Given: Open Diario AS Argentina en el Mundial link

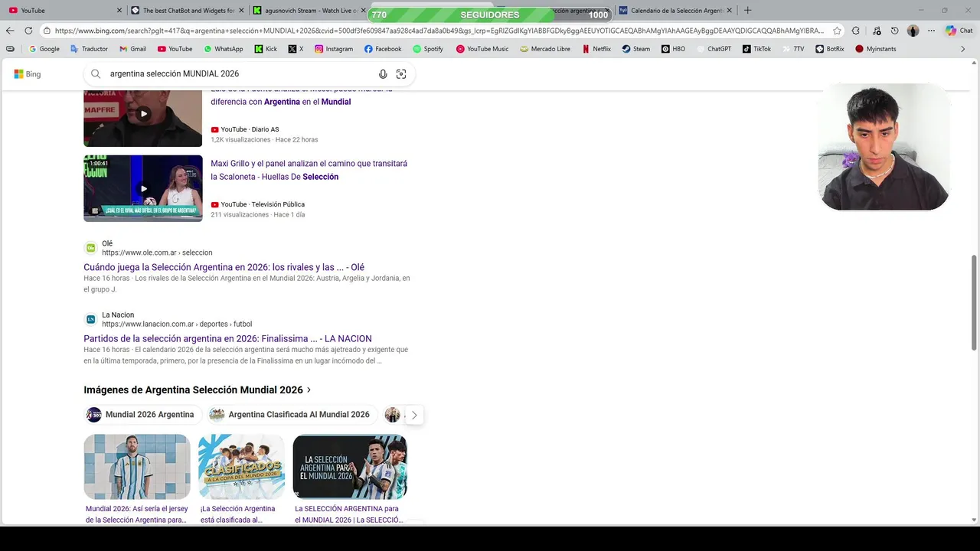Looking at the screenshot, I should (302, 96).
